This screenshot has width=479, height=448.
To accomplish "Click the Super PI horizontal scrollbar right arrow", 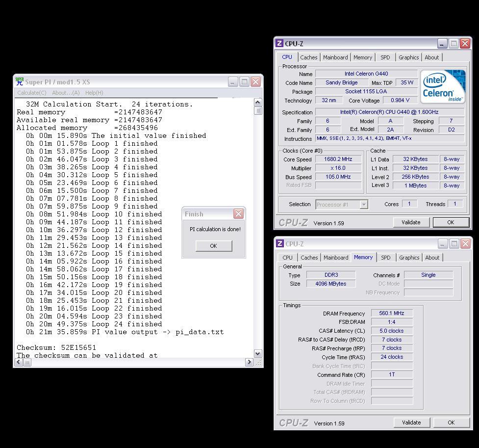I will 249,362.
